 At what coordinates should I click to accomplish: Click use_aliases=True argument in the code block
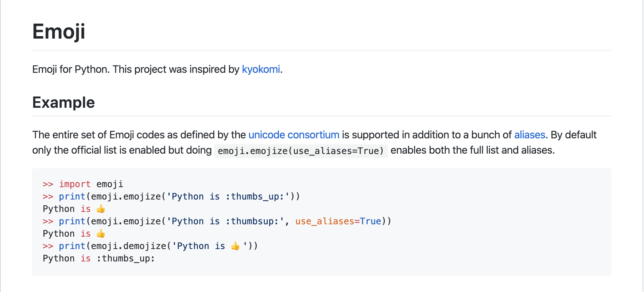(338, 221)
